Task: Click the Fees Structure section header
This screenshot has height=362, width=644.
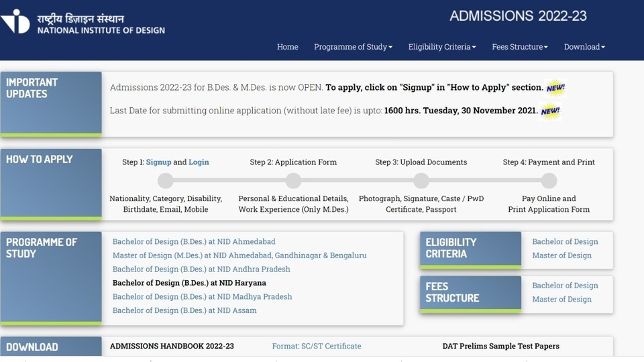Action: pos(471,294)
